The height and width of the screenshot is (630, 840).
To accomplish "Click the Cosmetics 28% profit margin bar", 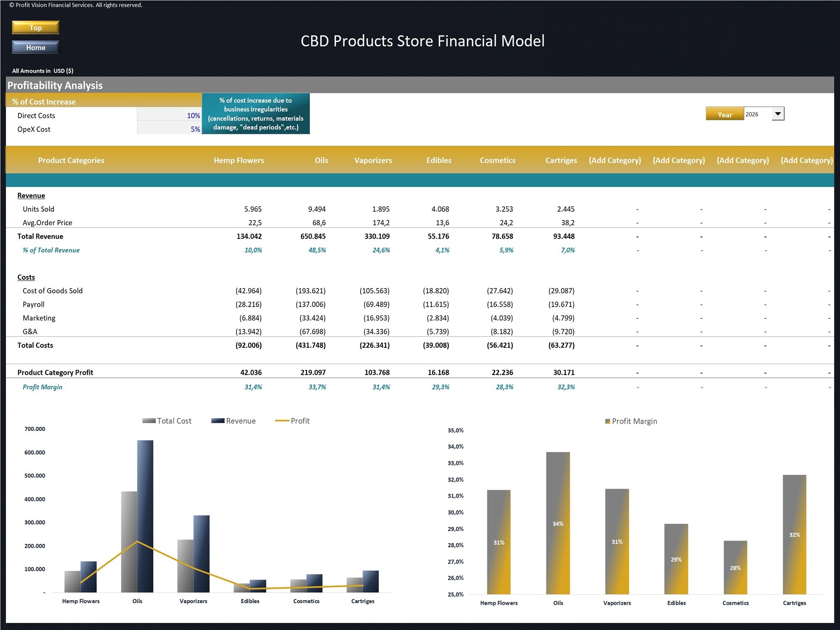I will tap(735, 567).
